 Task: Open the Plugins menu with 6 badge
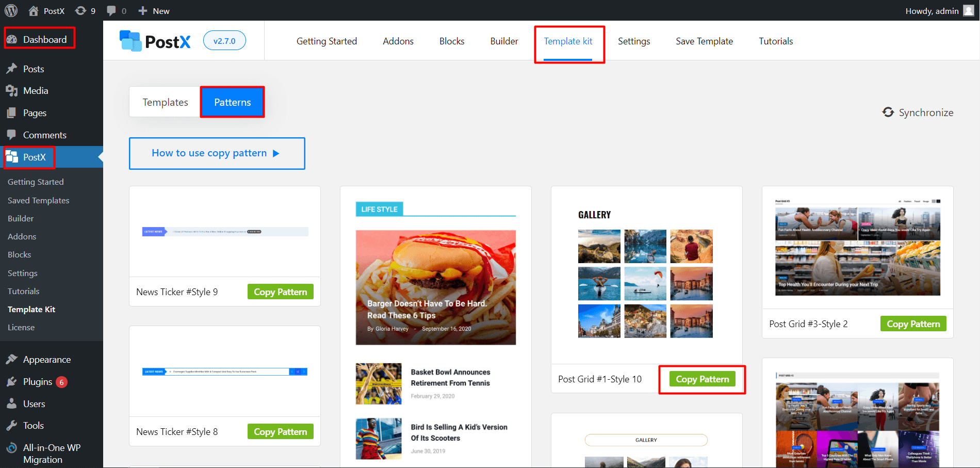[x=38, y=382]
